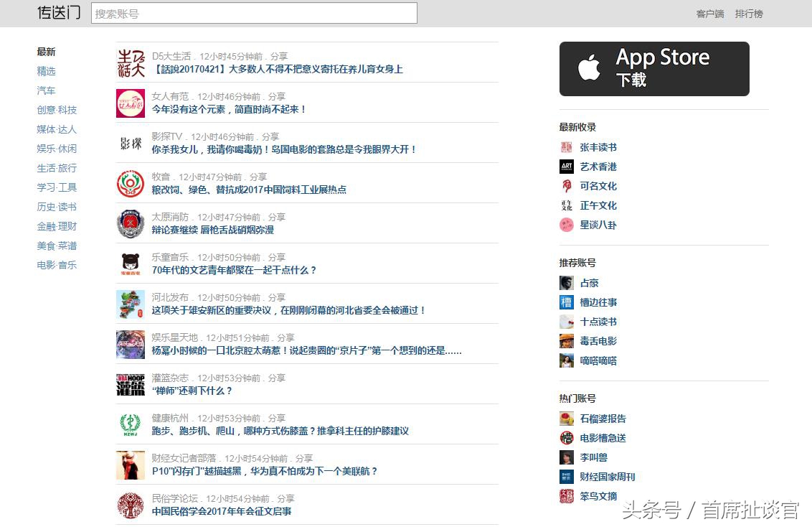Viewport: 812px width, 527px height.
Task: Click the 健康杭州 green logo icon
Action: coord(130,423)
